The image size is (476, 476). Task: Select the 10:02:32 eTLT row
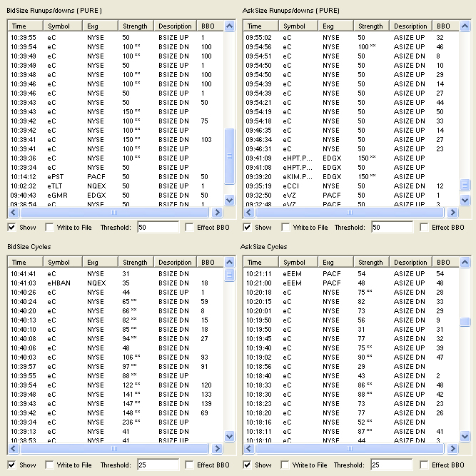tap(116, 186)
